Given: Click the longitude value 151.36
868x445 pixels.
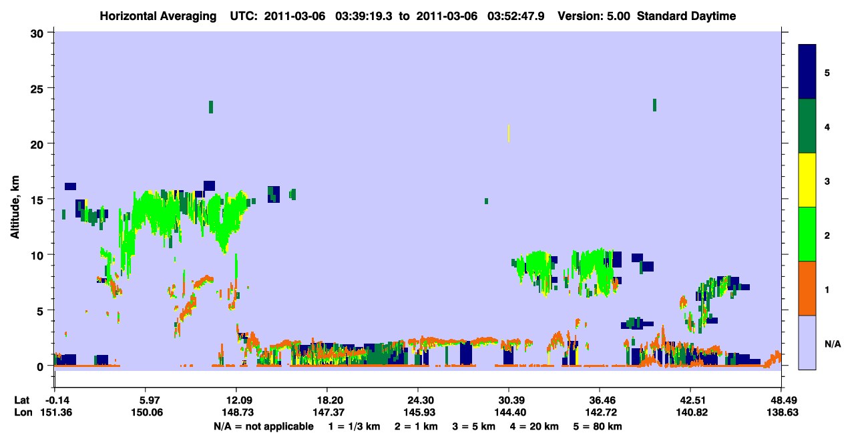Looking at the screenshot, I should pyautogui.click(x=56, y=413).
